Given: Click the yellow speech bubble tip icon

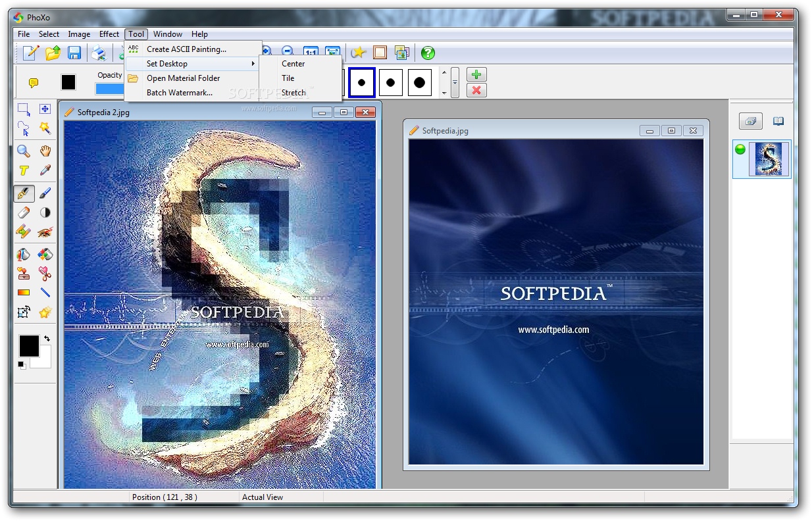Looking at the screenshot, I should (34, 83).
